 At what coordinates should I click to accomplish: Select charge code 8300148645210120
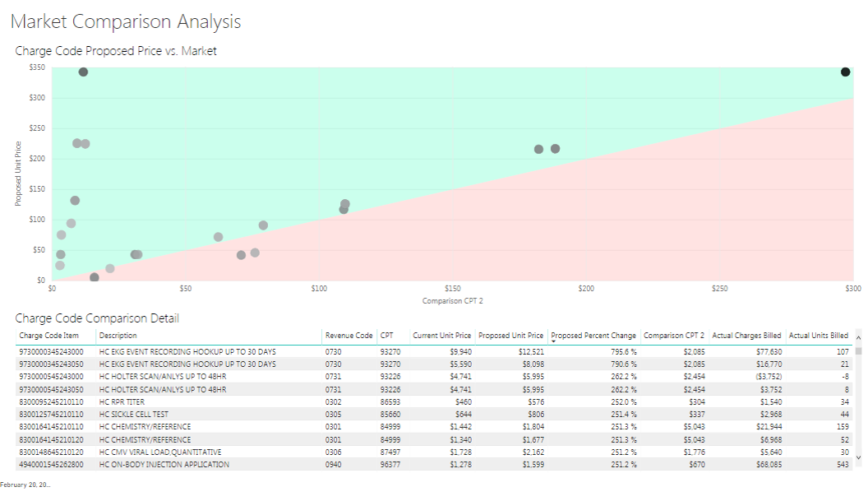click(51, 452)
